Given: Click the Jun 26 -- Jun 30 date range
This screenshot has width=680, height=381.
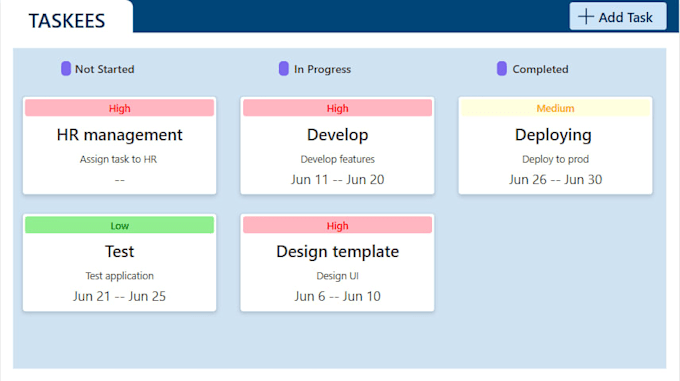Looking at the screenshot, I should coord(555,179).
